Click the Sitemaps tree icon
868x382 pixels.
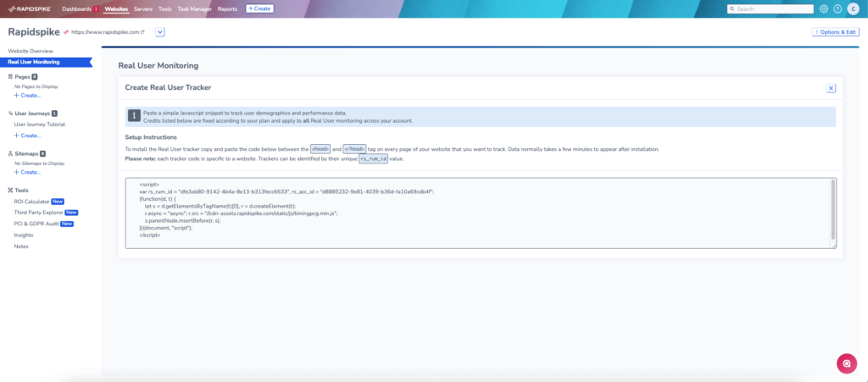(x=10, y=153)
